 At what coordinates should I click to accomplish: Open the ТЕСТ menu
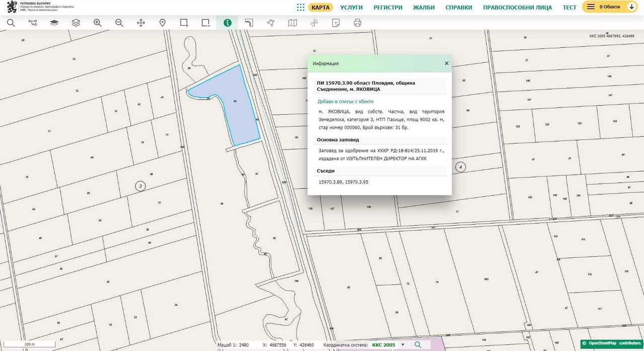(x=570, y=8)
